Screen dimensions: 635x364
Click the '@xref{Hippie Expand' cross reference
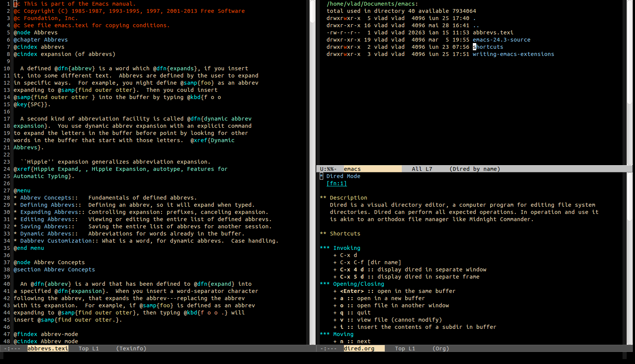click(46, 169)
